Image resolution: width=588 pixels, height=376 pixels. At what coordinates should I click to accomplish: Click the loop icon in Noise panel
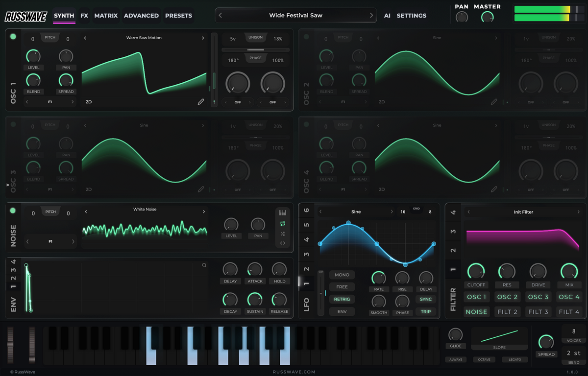tap(283, 223)
